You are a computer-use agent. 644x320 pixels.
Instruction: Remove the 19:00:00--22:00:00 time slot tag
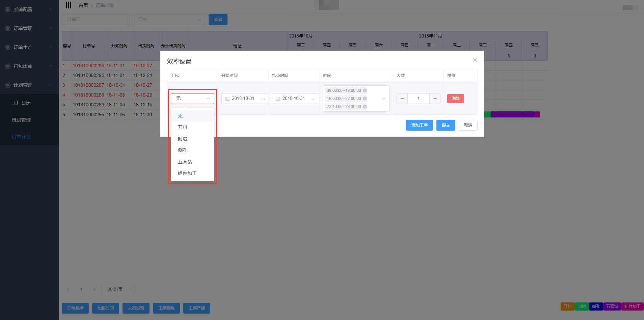point(365,99)
